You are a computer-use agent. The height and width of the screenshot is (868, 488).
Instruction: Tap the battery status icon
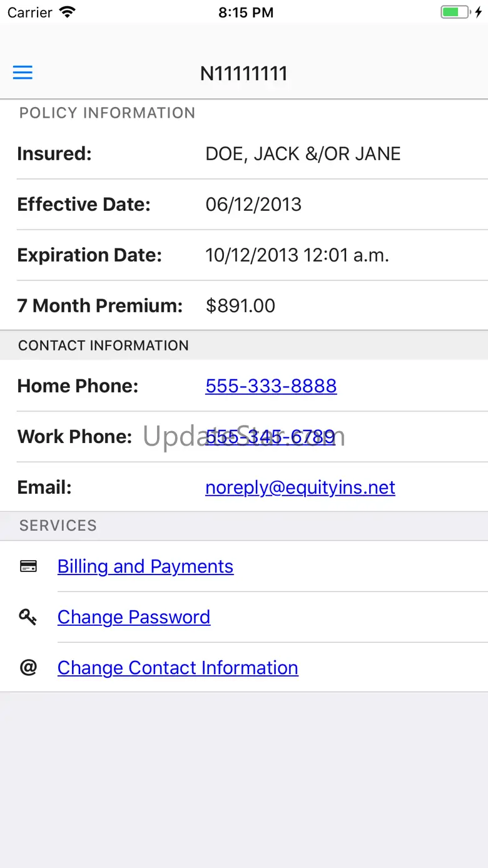pyautogui.click(x=454, y=13)
